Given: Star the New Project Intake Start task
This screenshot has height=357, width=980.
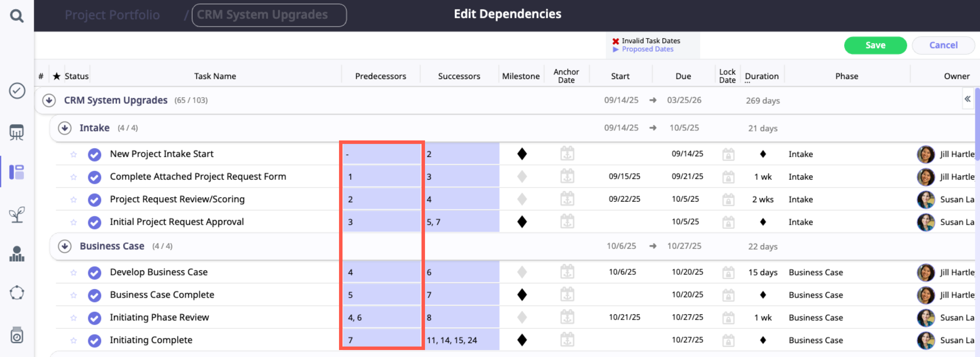Looking at the screenshot, I should click(73, 154).
